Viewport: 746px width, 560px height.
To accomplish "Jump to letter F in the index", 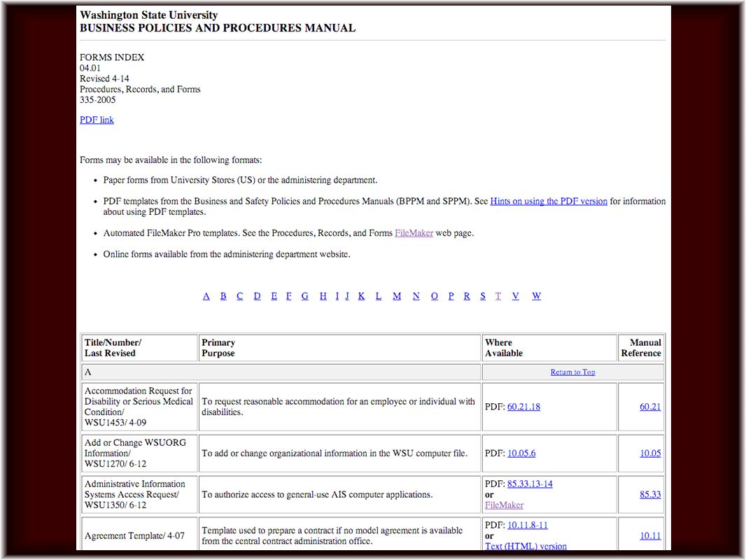I will (x=289, y=296).
